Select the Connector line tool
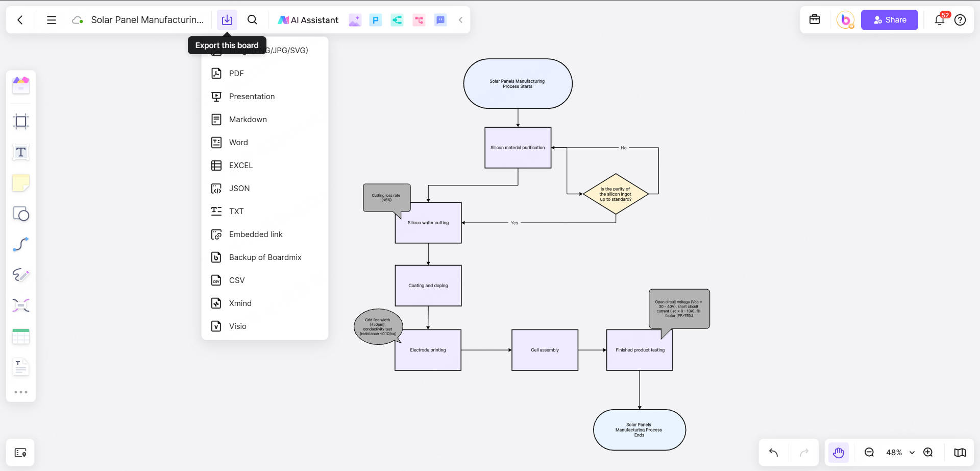 coord(21,244)
